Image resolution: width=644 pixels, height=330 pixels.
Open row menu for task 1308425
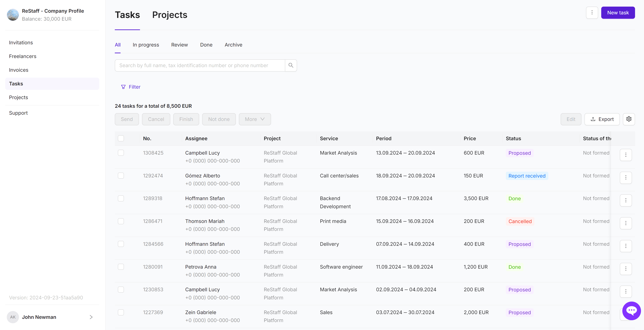tap(626, 155)
